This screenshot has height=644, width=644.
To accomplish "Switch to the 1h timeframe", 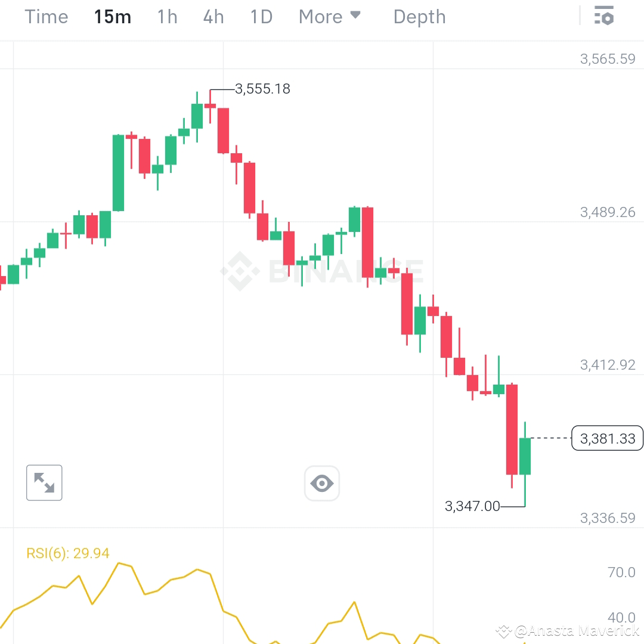I will point(166,17).
